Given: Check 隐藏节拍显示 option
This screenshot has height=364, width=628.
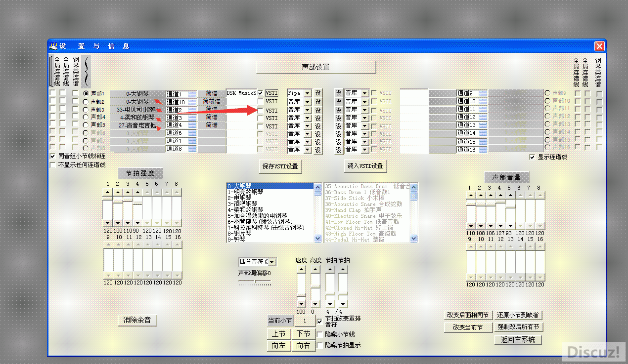Looking at the screenshot, I should (319, 345).
